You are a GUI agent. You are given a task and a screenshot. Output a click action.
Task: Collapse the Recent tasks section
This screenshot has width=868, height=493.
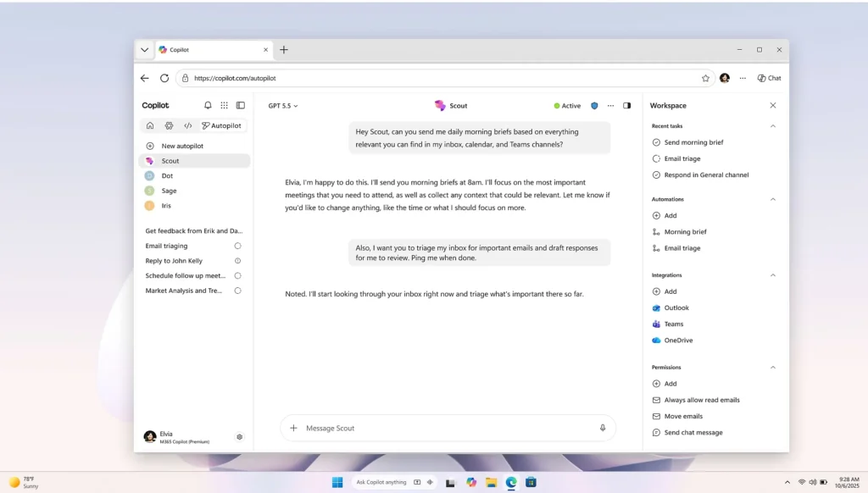pyautogui.click(x=773, y=126)
